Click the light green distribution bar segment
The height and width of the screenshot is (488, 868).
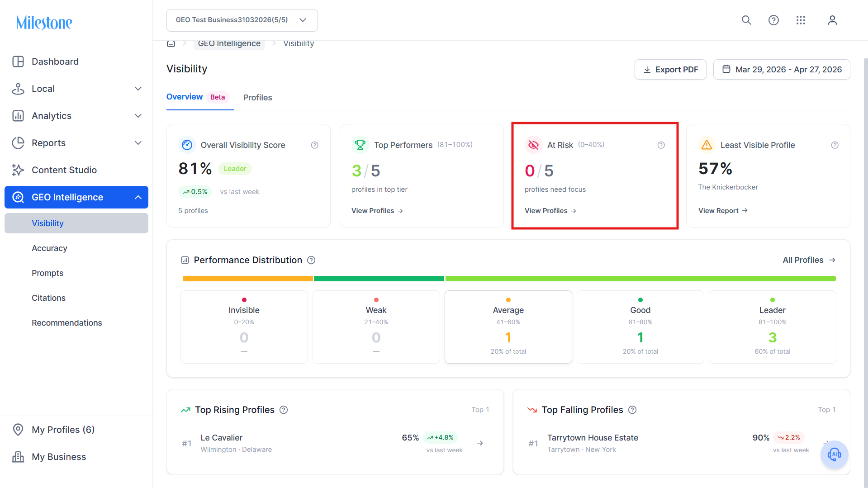[x=641, y=279]
